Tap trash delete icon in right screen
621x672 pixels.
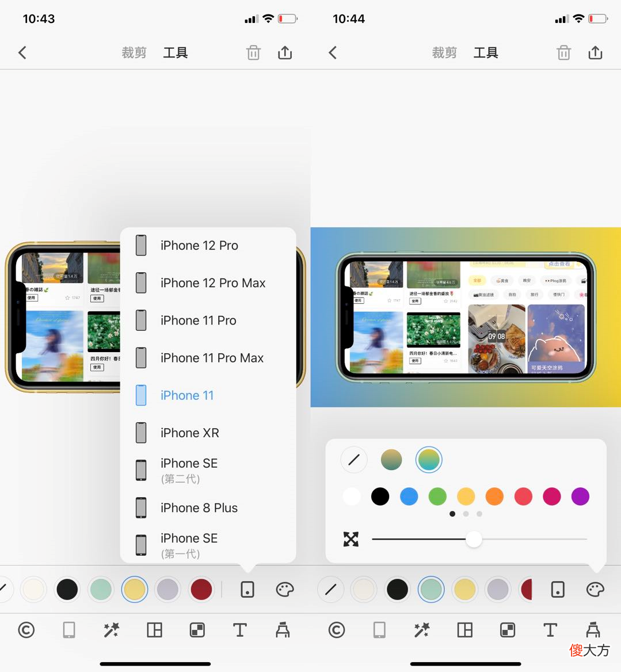(x=563, y=53)
